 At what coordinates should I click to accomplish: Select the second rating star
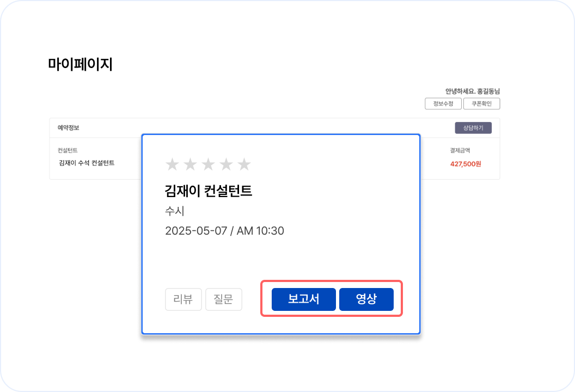point(190,163)
